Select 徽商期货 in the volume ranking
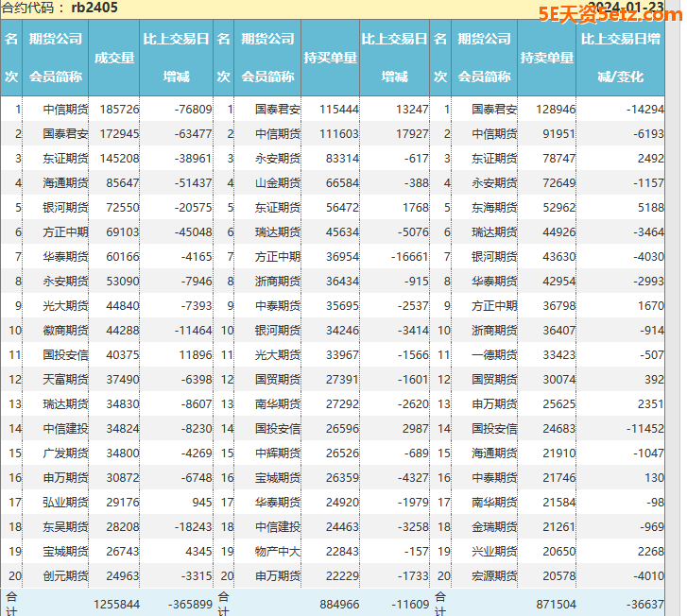Viewport: 687px width, 616px height. point(66,330)
